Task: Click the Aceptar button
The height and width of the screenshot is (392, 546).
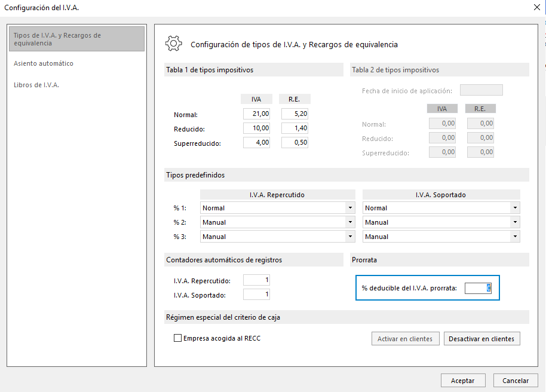Action: pyautogui.click(x=463, y=381)
